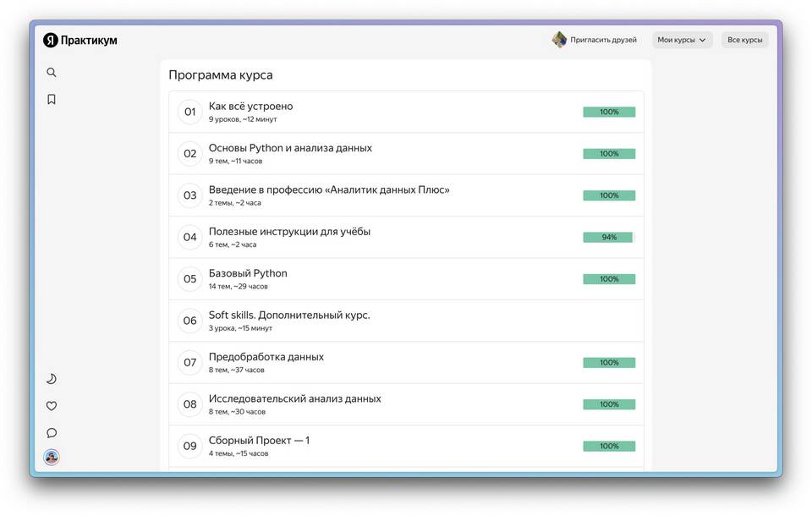Click the Пригласить друзей link

603,40
